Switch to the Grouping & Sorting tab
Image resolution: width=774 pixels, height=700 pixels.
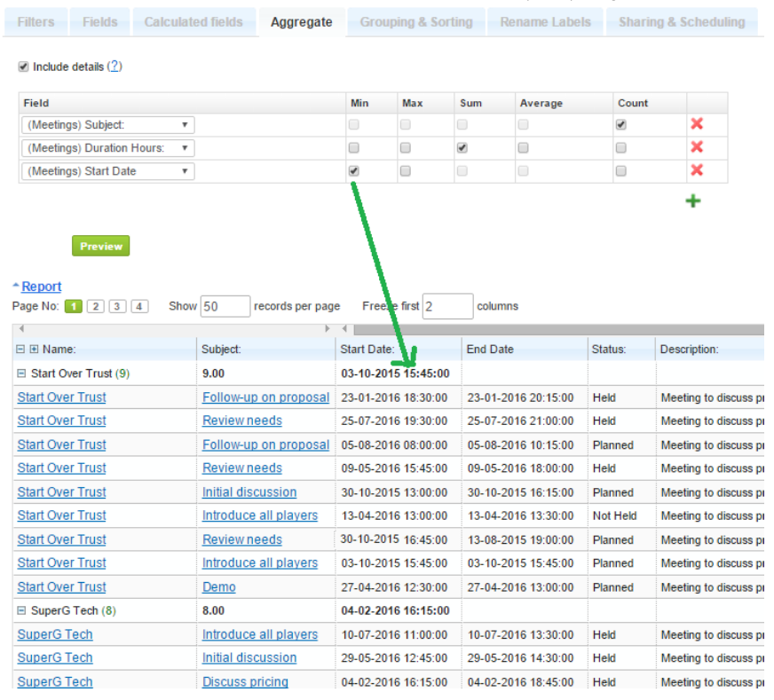[x=415, y=22]
